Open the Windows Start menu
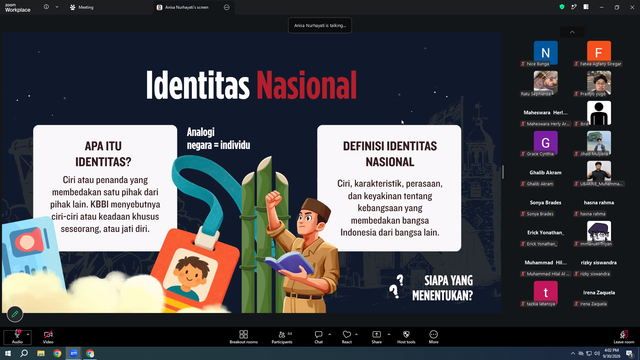Viewport: 640px width, 360px height. point(8,353)
